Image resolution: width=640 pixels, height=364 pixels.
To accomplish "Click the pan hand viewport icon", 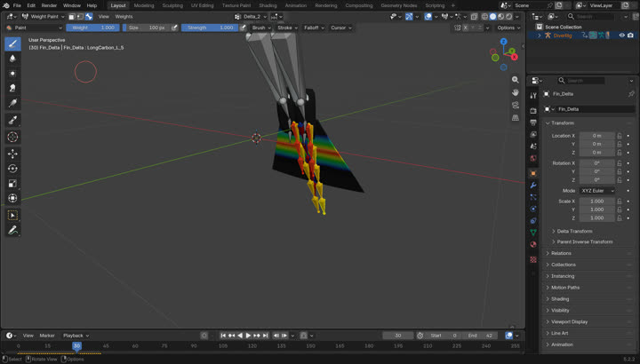I will coord(515,92).
